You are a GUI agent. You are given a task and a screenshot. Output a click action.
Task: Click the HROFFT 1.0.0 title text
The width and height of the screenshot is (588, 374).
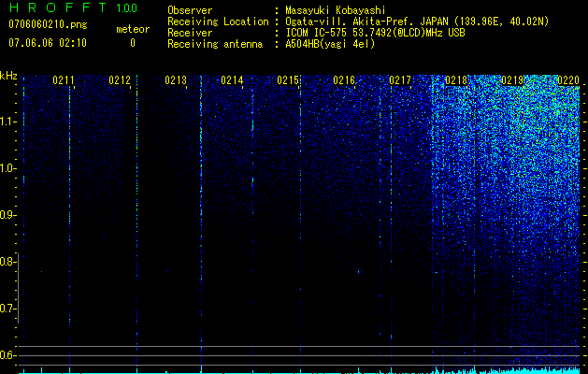(x=74, y=7)
